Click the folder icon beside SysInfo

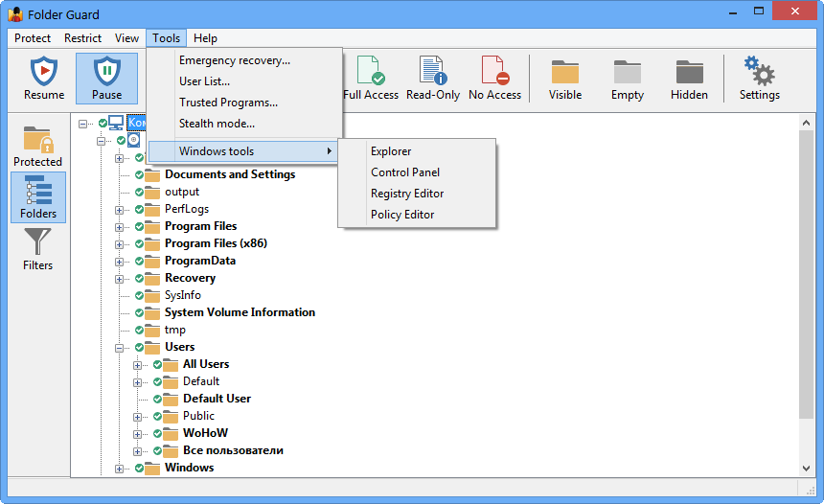(152, 296)
